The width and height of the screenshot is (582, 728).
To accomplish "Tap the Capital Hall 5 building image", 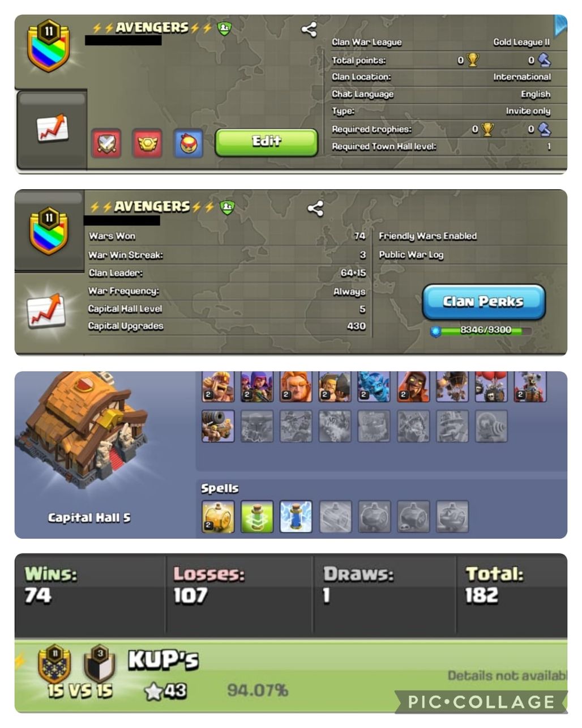I will [x=85, y=431].
